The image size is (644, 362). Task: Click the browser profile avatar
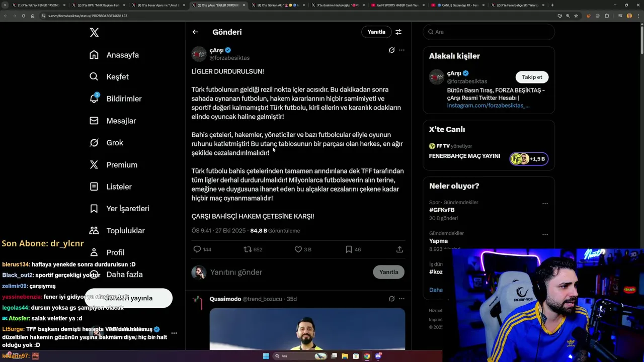[629, 16]
